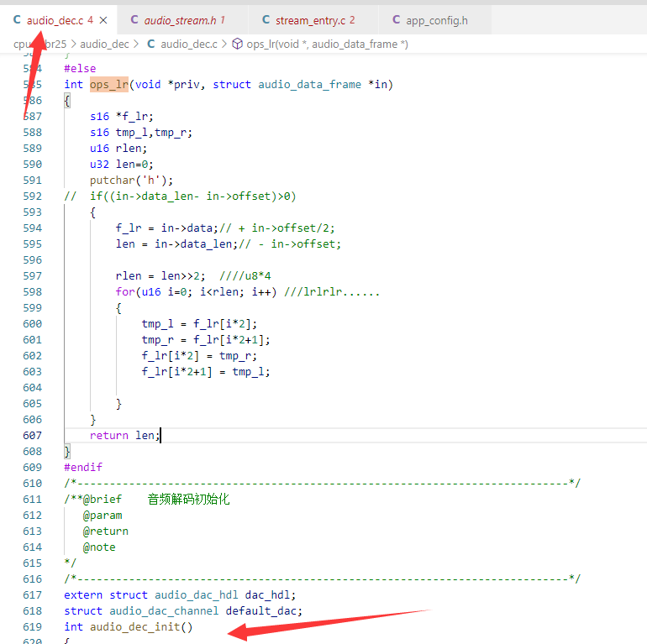This screenshot has width=647, height=644.
Task: Click the #else preprocessor directive
Action: [80, 69]
